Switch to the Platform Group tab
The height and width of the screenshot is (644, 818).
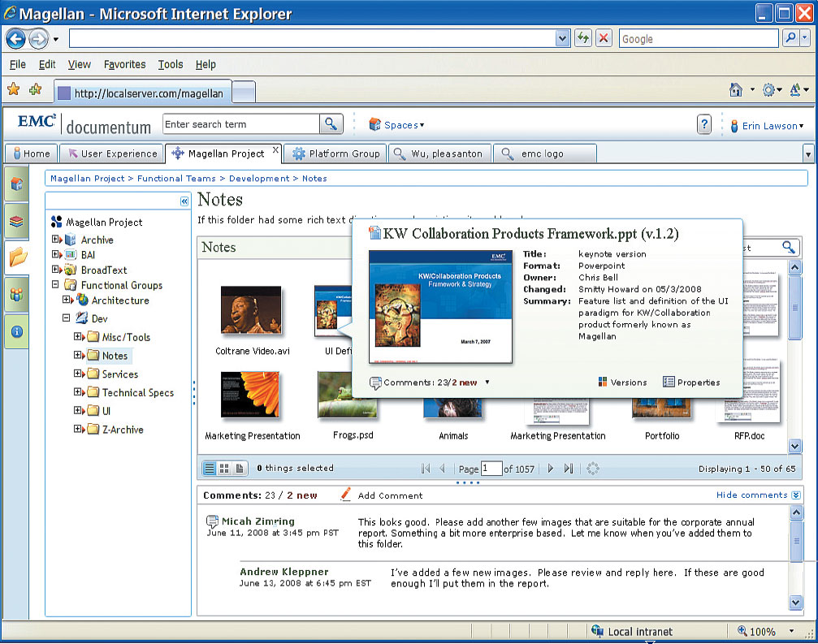coord(336,153)
